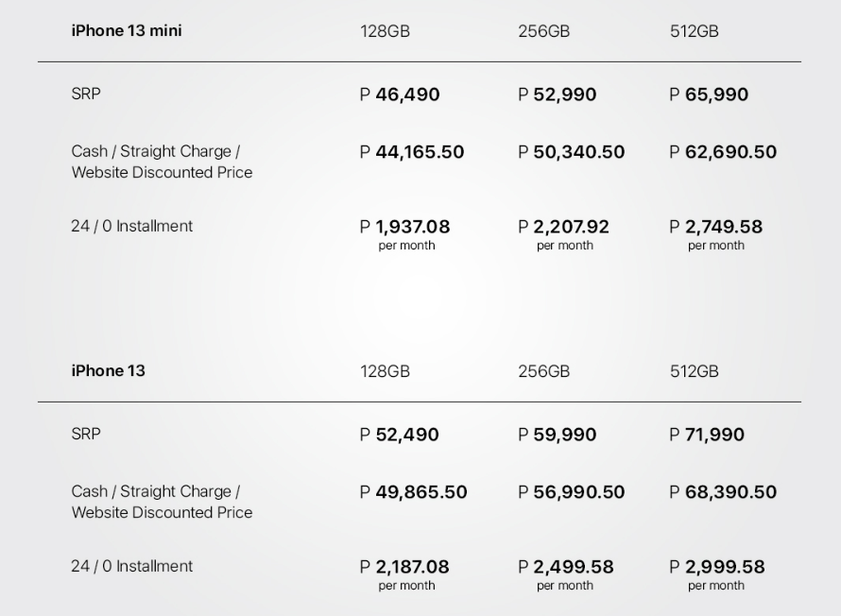Viewport: 841px width, 616px height.
Task: Click the P 46,490 SRP price
Action: (400, 94)
